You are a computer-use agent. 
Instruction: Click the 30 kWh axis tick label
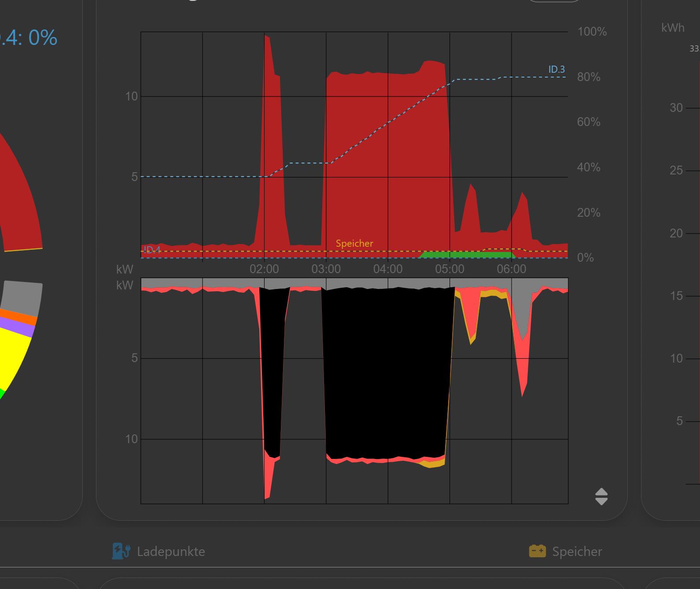coord(676,108)
